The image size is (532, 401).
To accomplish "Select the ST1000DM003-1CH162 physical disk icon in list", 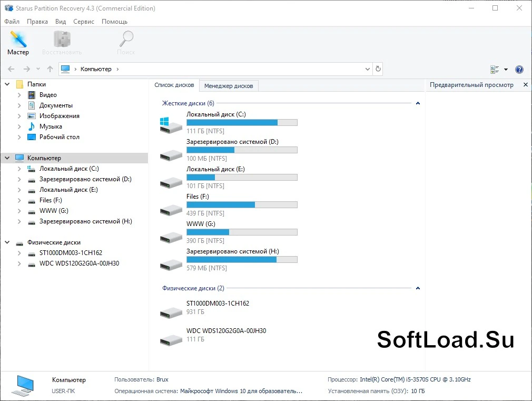I will click(x=171, y=312).
